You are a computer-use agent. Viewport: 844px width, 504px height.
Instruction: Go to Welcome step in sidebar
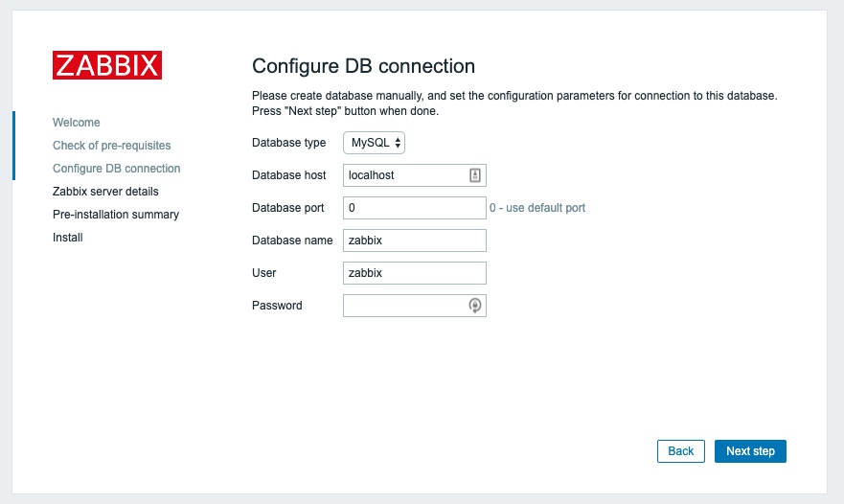(x=77, y=123)
